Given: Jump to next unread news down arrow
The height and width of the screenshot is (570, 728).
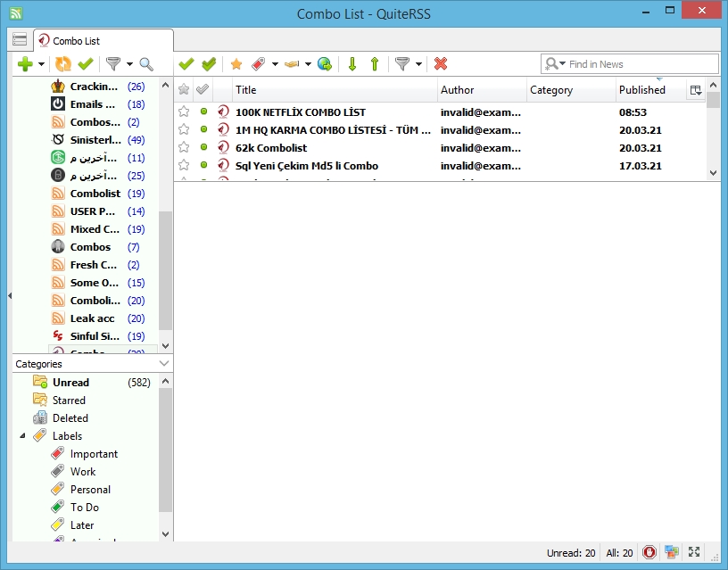Looking at the screenshot, I should click(352, 64).
